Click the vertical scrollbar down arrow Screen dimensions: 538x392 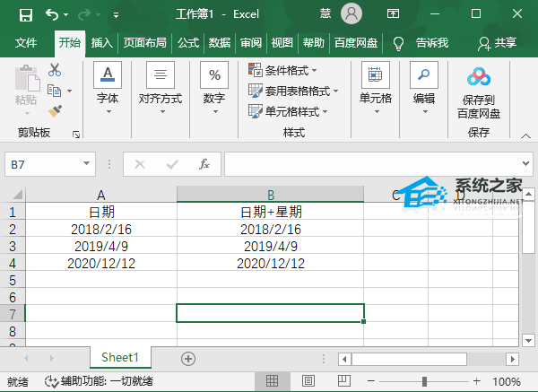point(528,340)
